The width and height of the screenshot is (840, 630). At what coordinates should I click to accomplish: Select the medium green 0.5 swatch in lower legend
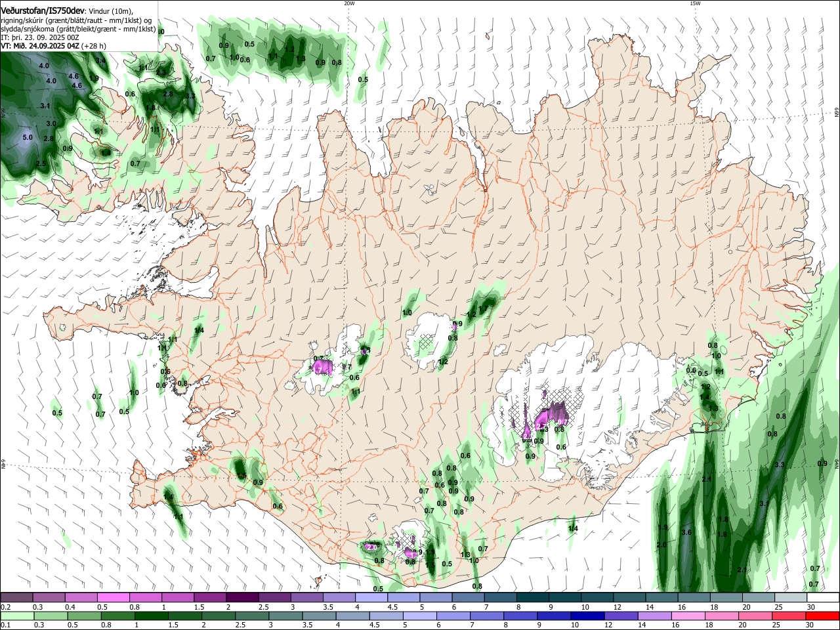[x=84, y=616]
